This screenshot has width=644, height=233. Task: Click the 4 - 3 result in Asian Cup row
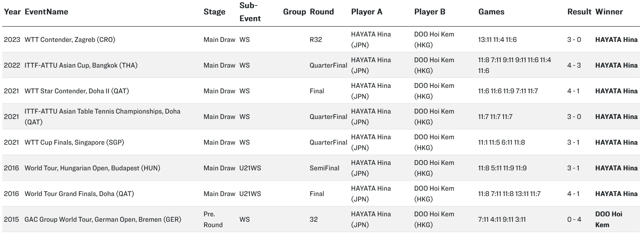point(574,65)
